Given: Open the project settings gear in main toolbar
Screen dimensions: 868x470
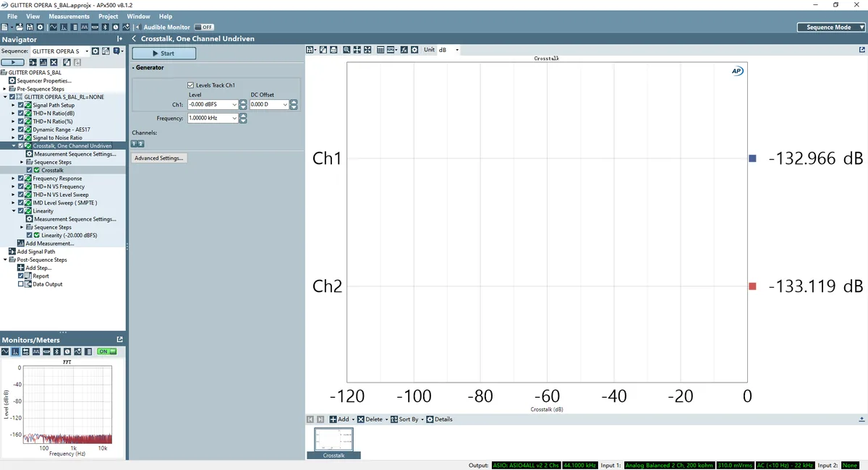Looking at the screenshot, I should click(40, 27).
